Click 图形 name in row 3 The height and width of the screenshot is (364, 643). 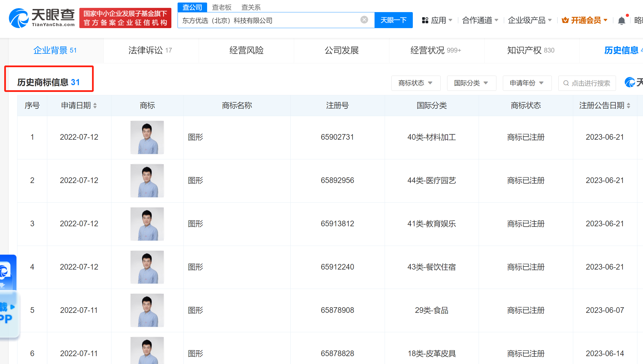(x=196, y=224)
